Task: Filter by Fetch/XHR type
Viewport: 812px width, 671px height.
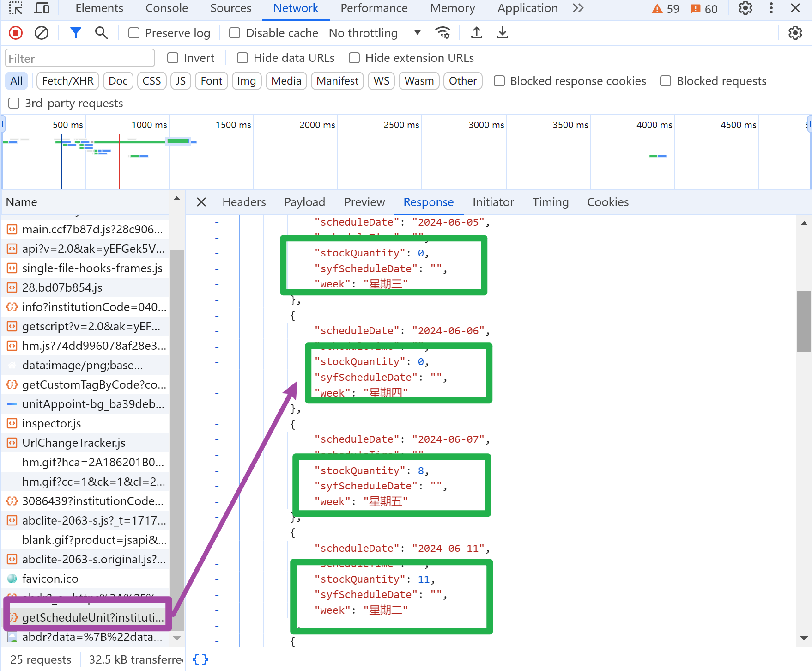Action: tap(68, 81)
